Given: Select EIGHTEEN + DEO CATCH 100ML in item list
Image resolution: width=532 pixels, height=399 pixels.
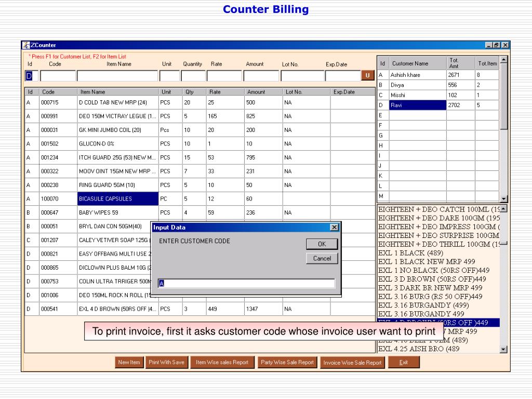Looking at the screenshot, I should point(438,209).
